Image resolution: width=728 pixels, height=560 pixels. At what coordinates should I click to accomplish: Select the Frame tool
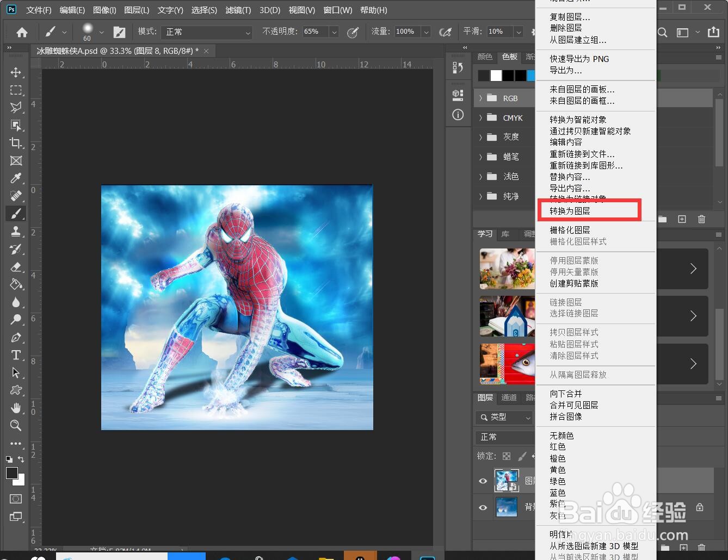pyautogui.click(x=16, y=160)
